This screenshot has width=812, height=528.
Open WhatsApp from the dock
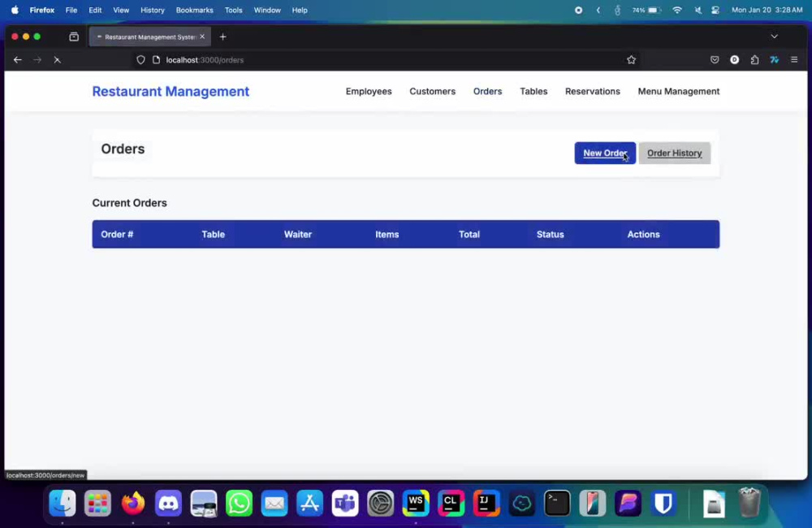(239, 503)
